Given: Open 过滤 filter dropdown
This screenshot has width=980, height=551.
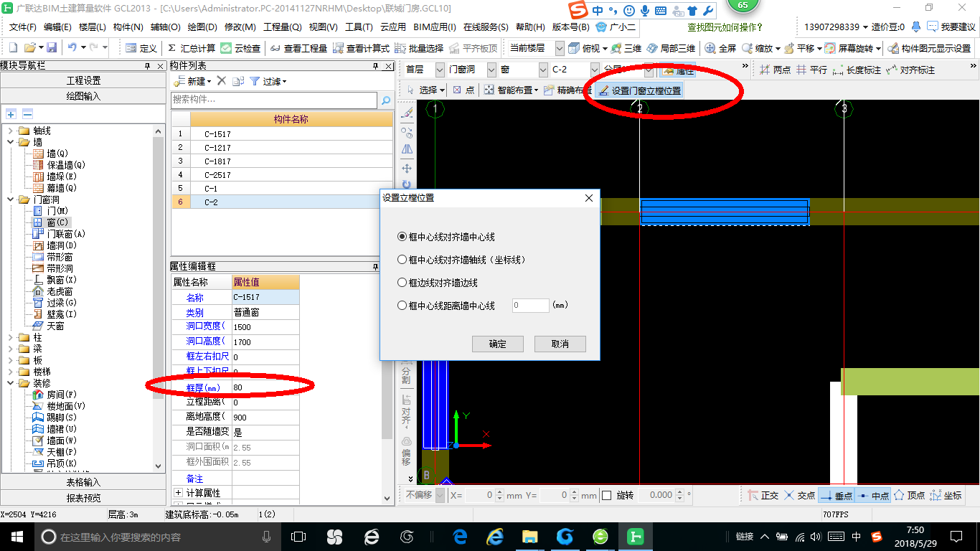Looking at the screenshot, I should (268, 81).
